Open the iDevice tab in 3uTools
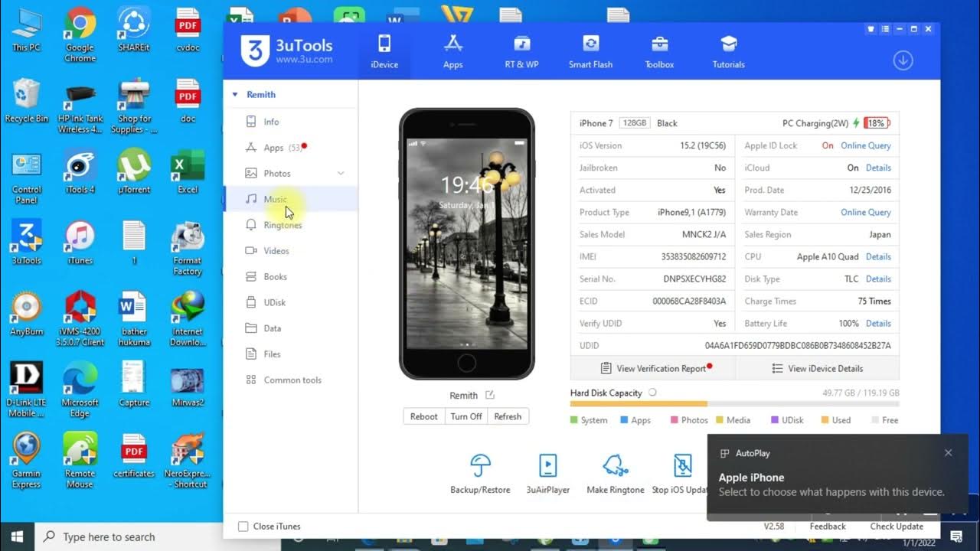 tap(384, 51)
